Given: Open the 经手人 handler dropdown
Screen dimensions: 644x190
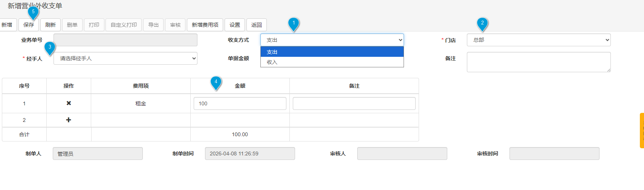Looking at the screenshot, I should [125, 58].
